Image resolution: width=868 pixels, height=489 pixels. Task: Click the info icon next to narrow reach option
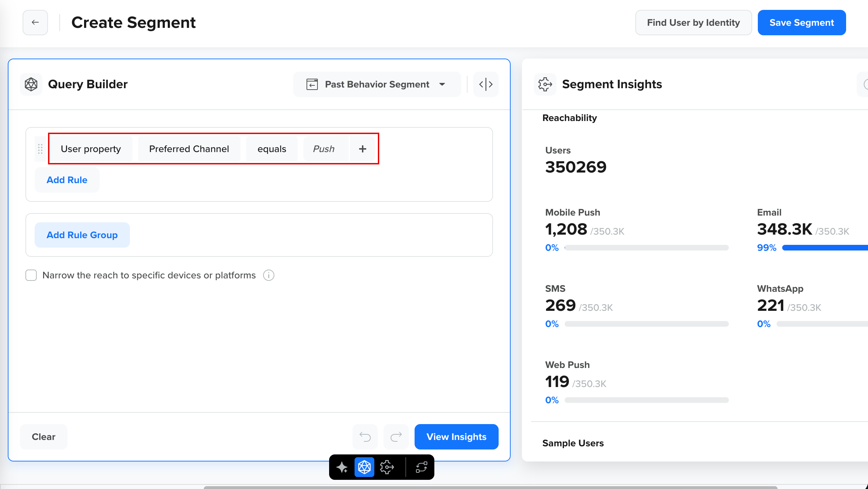269,275
